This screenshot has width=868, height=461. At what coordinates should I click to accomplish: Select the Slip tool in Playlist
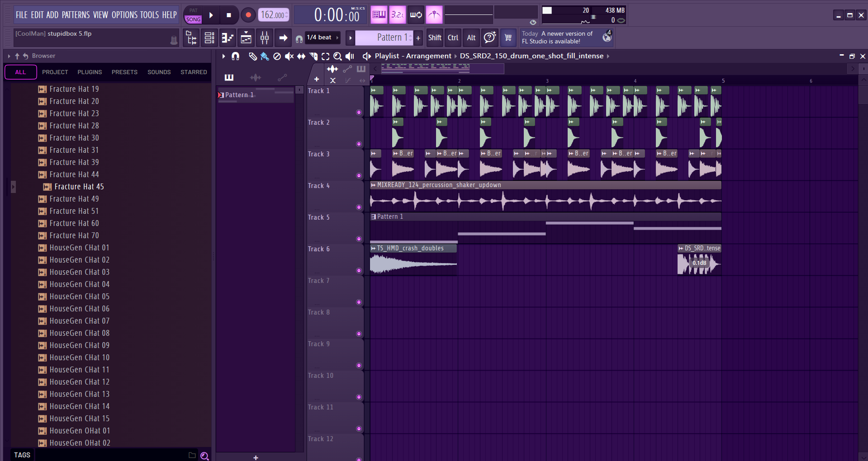[x=301, y=56]
